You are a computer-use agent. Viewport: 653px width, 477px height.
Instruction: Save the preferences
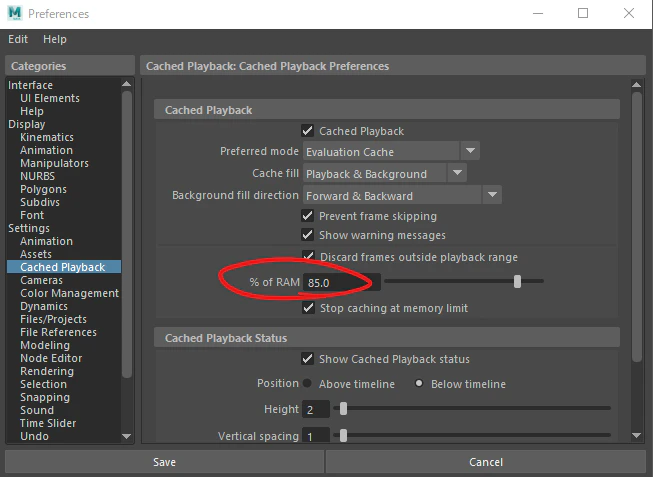pyautogui.click(x=164, y=462)
